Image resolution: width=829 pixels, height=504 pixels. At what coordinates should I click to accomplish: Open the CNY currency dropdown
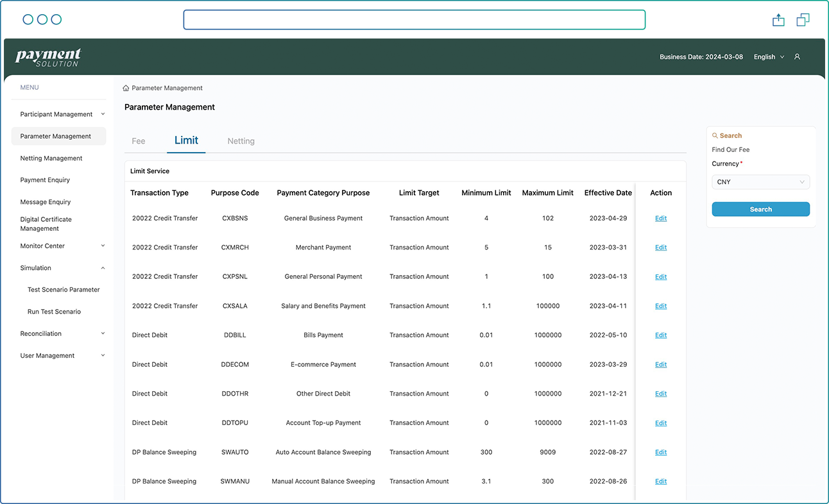[x=761, y=182]
